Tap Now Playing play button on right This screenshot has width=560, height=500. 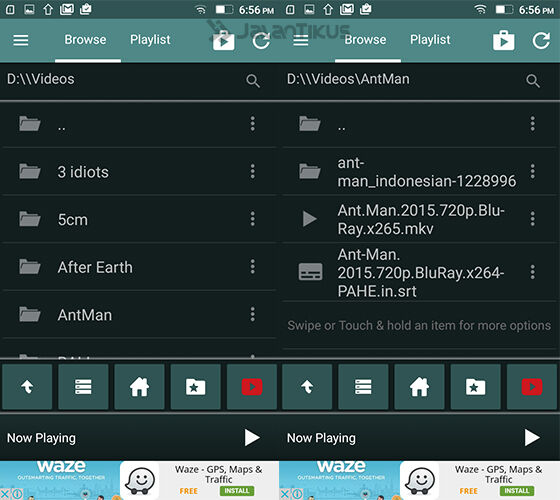point(532,438)
